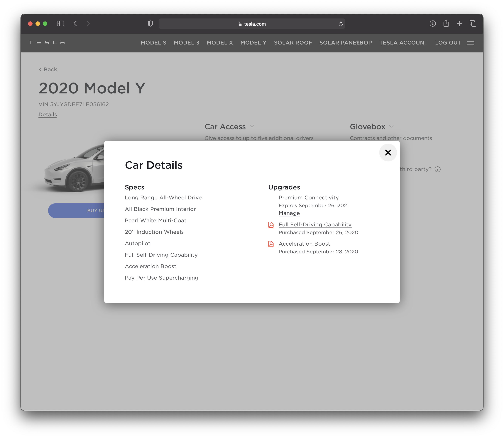
Task: Click the tesla.com address field
Action: [x=252, y=24]
